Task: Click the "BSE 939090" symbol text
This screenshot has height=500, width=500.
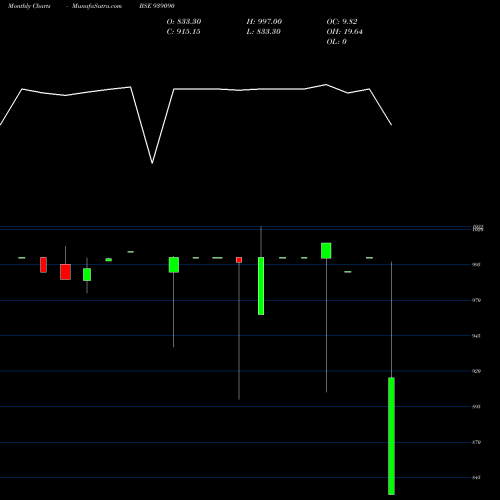Action: [157, 6]
